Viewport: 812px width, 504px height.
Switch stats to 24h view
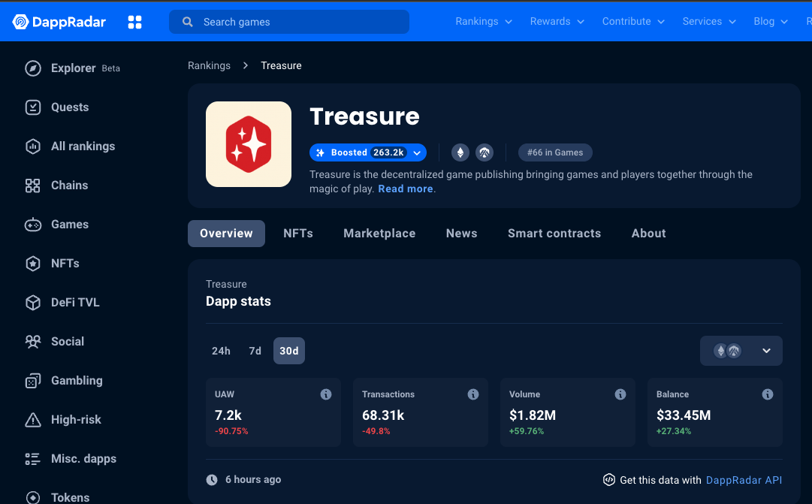click(221, 350)
